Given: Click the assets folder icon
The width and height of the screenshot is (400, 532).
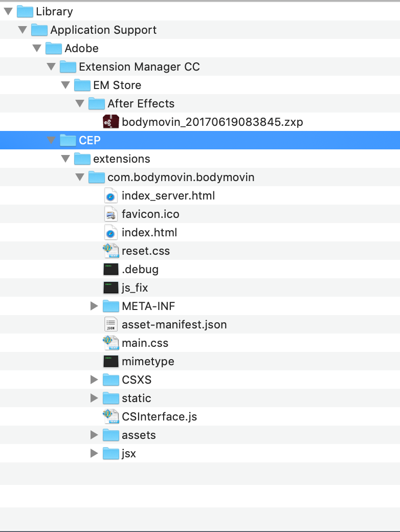Looking at the screenshot, I should [x=110, y=435].
